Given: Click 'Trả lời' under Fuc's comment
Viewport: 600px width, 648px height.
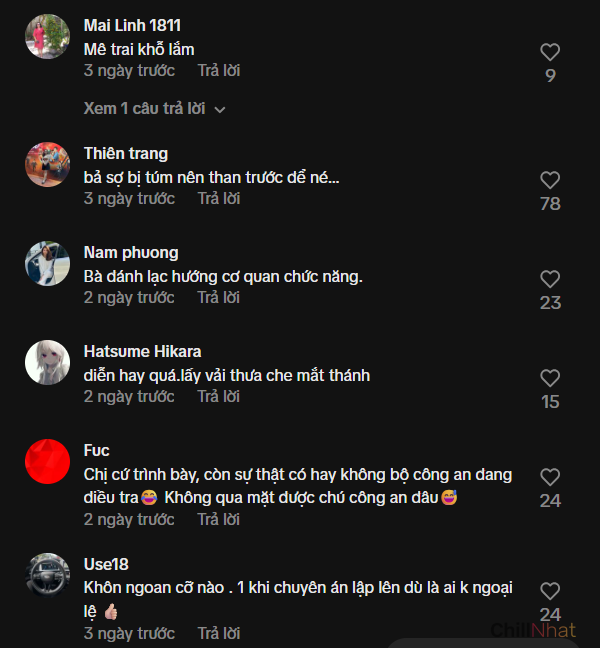Looking at the screenshot, I should [x=218, y=520].
